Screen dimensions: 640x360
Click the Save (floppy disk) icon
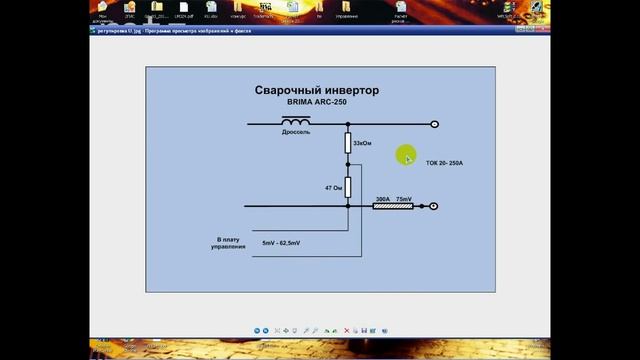coord(364,331)
